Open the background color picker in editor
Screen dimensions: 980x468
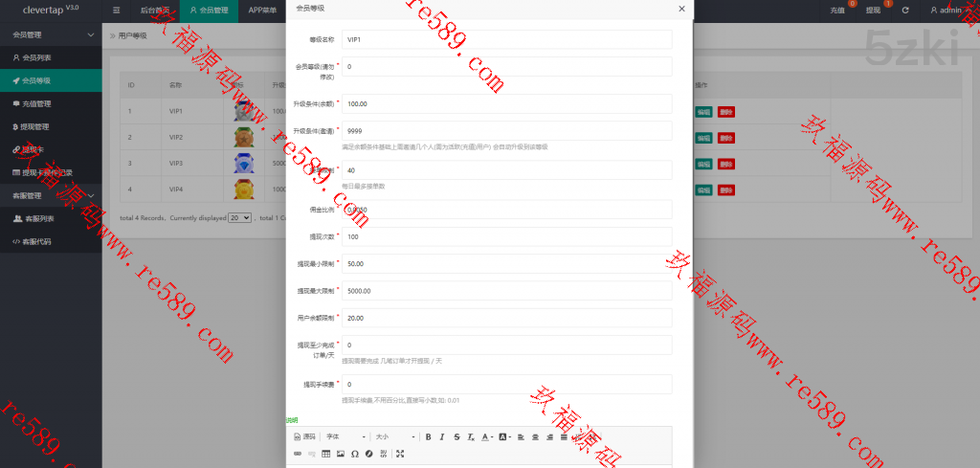click(x=505, y=436)
